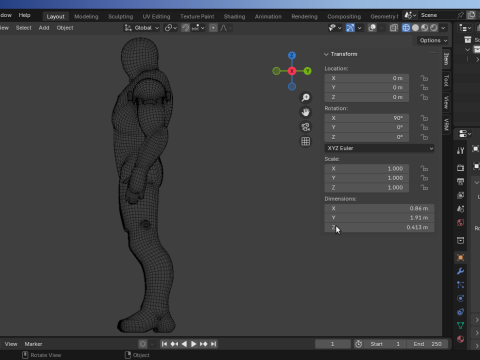Viewport: 480px width, 360px height.
Task: Switch perspective/orthographic with grid icon
Action: [x=306, y=141]
